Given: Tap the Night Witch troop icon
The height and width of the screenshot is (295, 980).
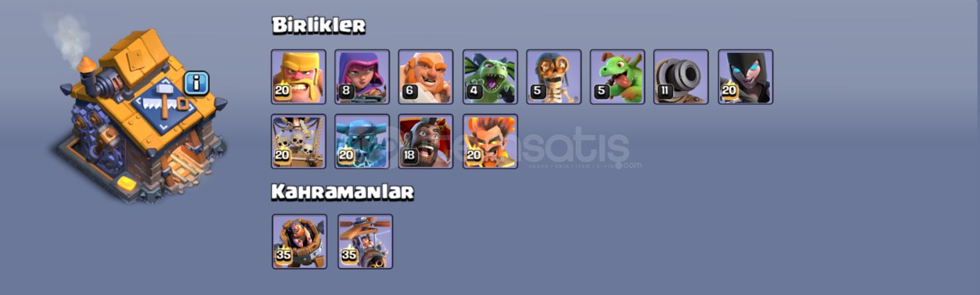Looking at the screenshot, I should pos(746,77).
